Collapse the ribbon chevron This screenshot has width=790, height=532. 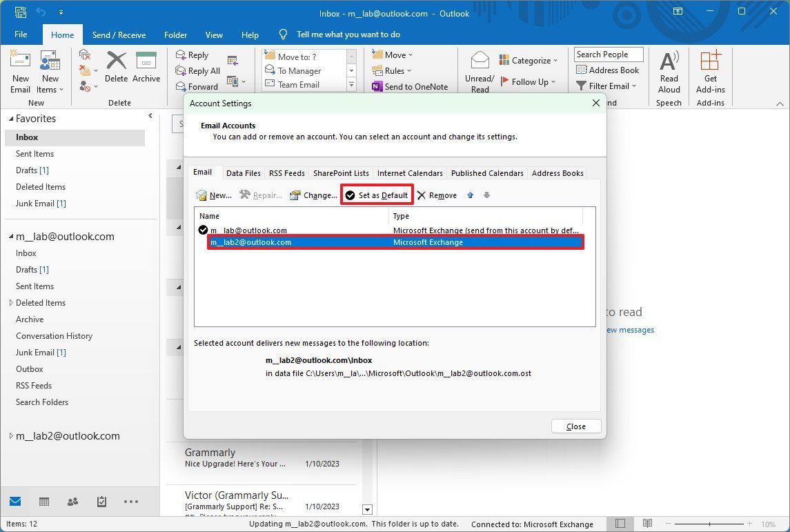pos(780,104)
